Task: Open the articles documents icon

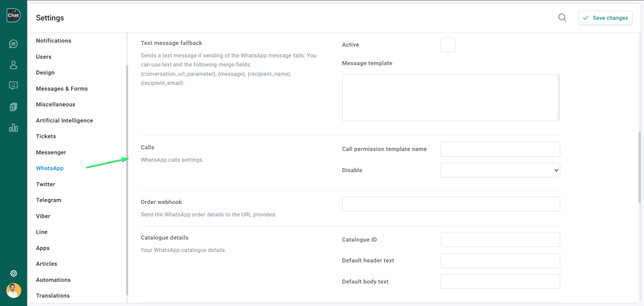Action: pyautogui.click(x=13, y=107)
